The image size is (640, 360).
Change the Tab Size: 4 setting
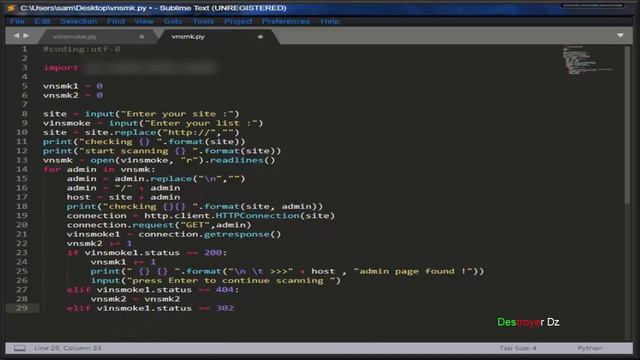518,348
